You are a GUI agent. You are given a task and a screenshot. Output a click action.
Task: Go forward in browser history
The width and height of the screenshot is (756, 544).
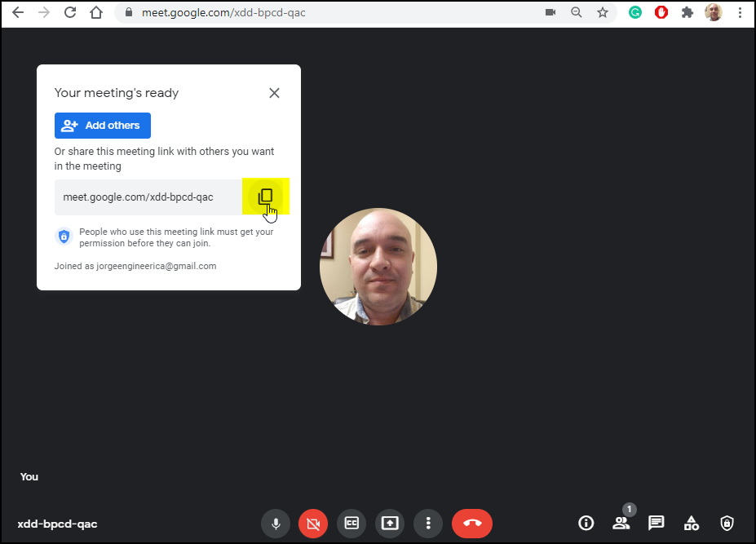[44, 12]
